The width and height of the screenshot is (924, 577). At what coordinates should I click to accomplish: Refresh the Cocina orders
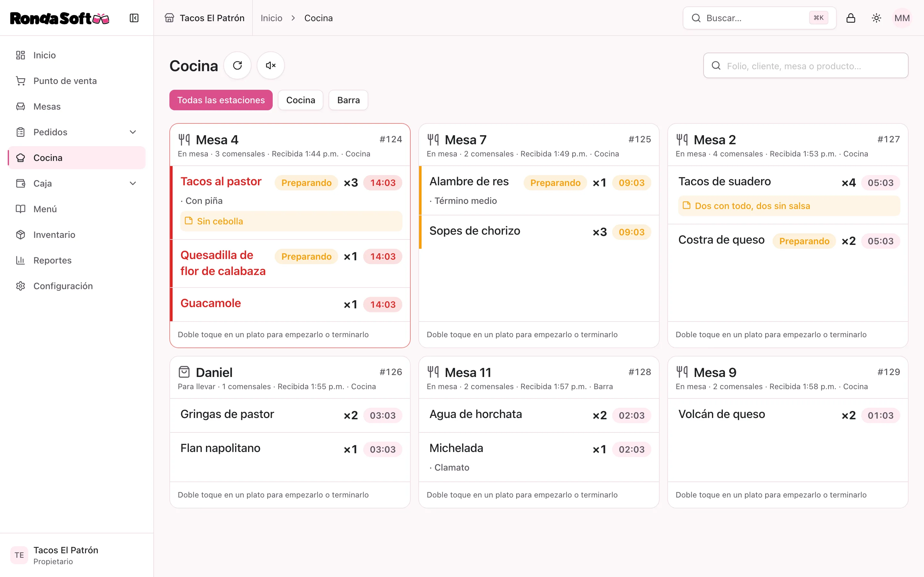pyautogui.click(x=237, y=66)
